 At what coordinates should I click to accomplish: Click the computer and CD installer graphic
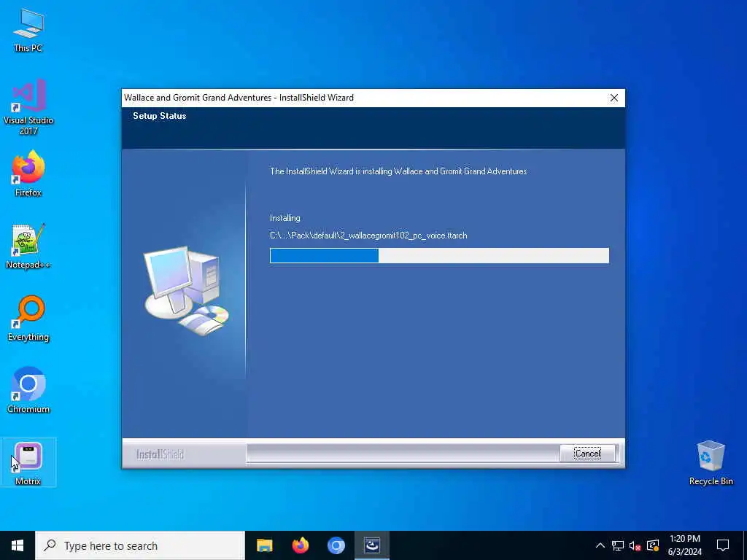pos(186,291)
